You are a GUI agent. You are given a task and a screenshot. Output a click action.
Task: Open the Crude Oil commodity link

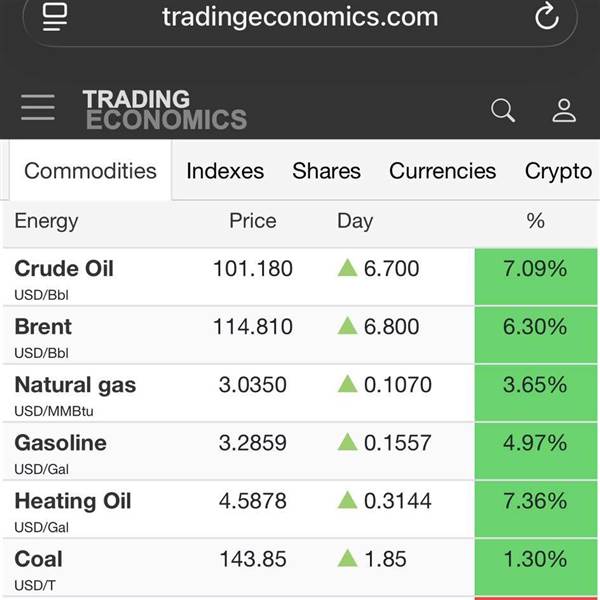point(64,268)
